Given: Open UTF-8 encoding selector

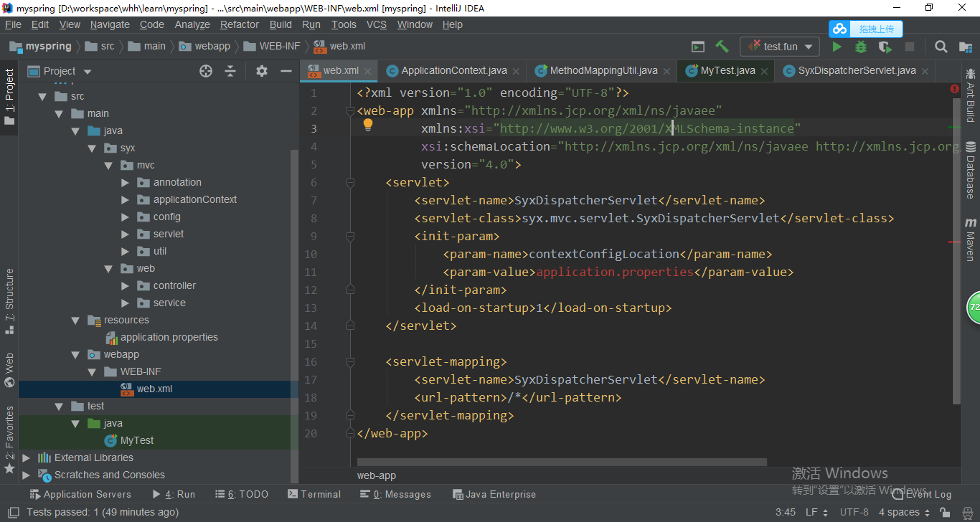Looking at the screenshot, I should tap(854, 512).
